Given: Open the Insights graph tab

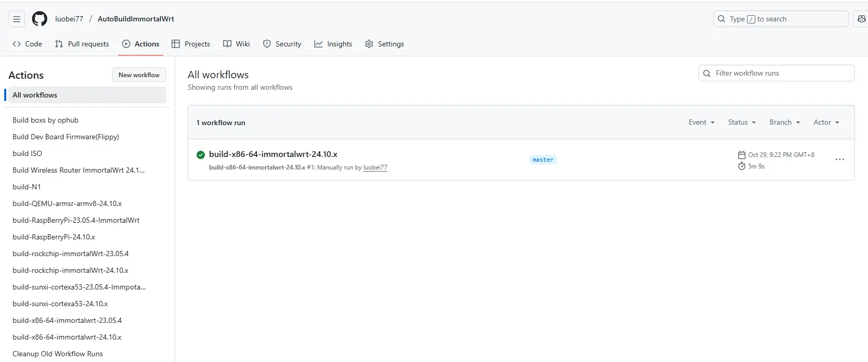Looking at the screenshot, I should pos(333,44).
